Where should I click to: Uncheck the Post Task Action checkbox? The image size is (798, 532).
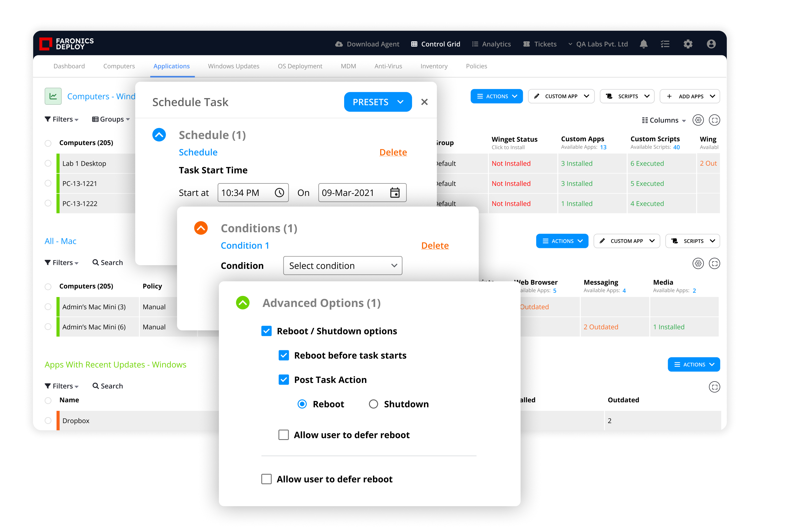pos(284,380)
